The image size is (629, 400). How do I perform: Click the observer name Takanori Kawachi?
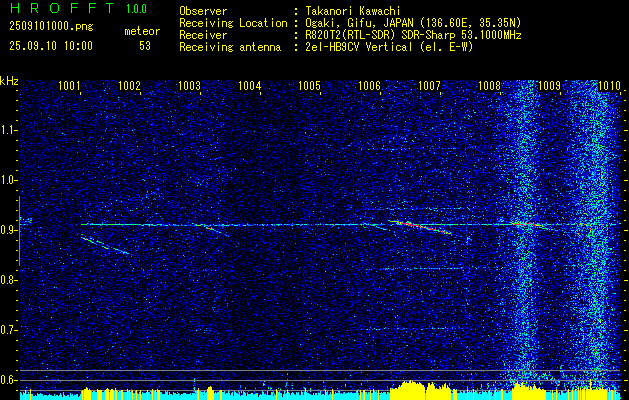pos(352,11)
